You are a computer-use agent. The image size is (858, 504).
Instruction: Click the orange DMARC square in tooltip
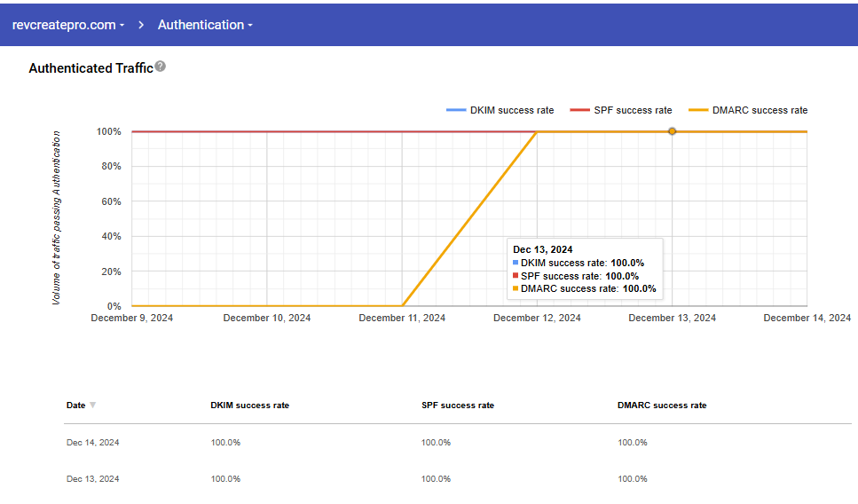(x=516, y=288)
